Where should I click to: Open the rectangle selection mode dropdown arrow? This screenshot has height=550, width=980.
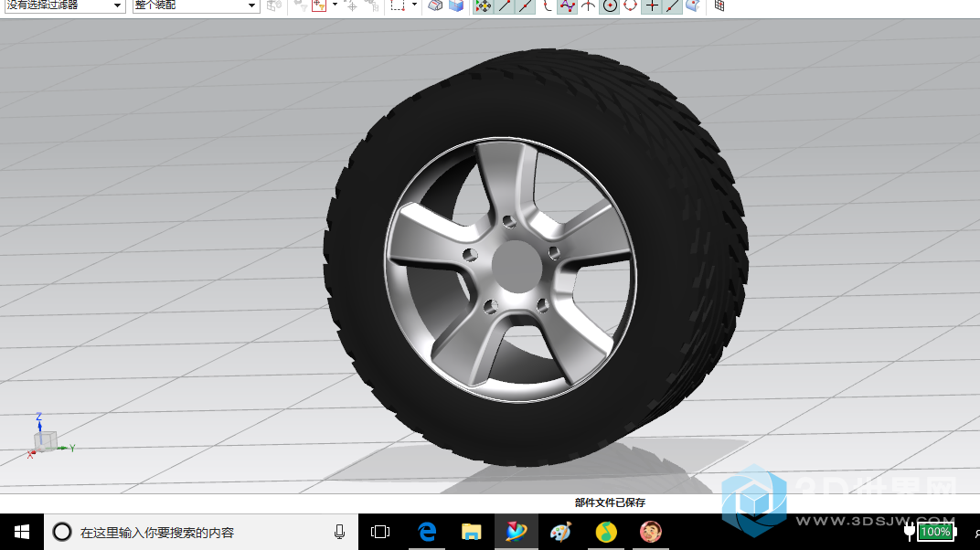tap(414, 5)
